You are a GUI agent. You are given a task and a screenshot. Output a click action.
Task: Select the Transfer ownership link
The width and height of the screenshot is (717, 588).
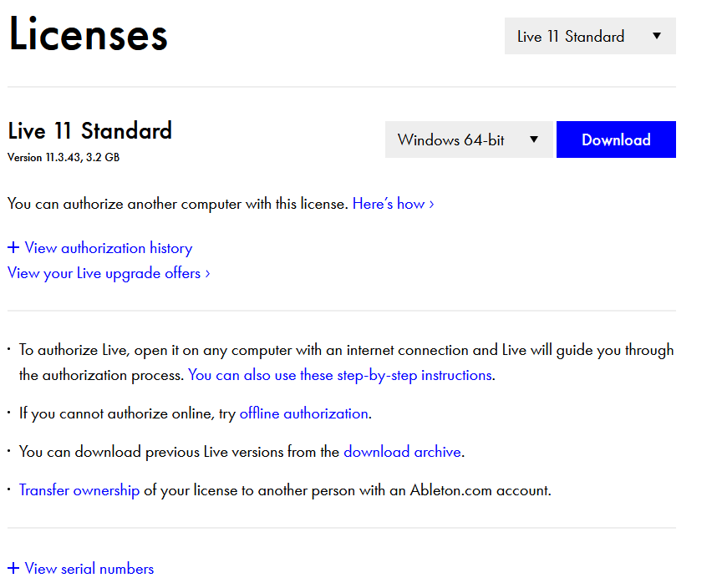79,490
